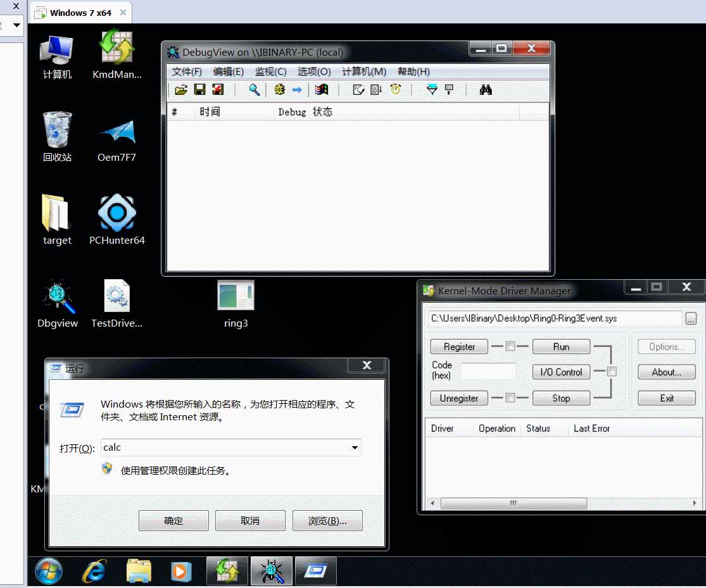Click the right scroll arrow in Driver Manager list
The image size is (706, 588).
pyautogui.click(x=695, y=503)
